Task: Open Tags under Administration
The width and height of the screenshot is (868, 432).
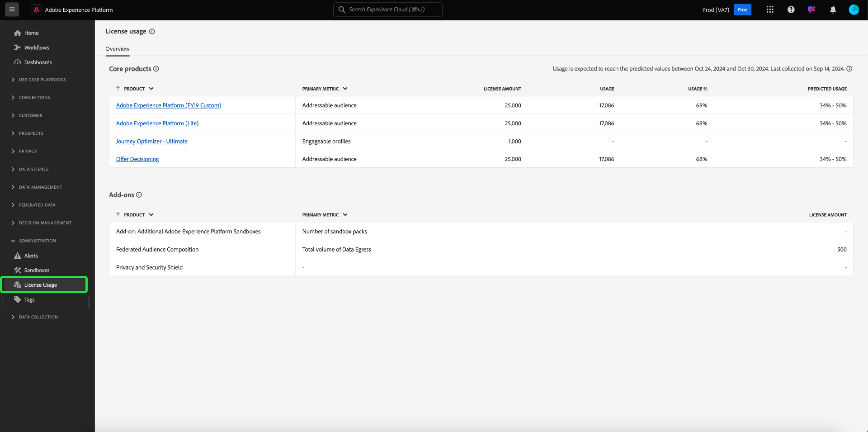Action: 29,299
